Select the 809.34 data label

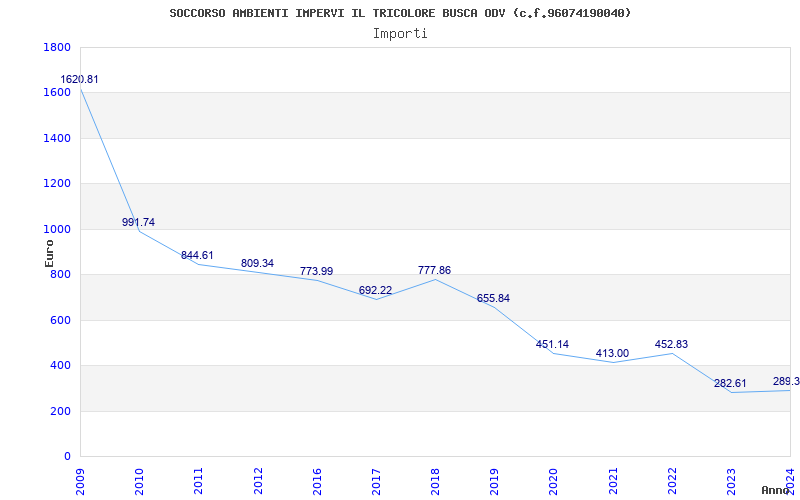point(257,263)
